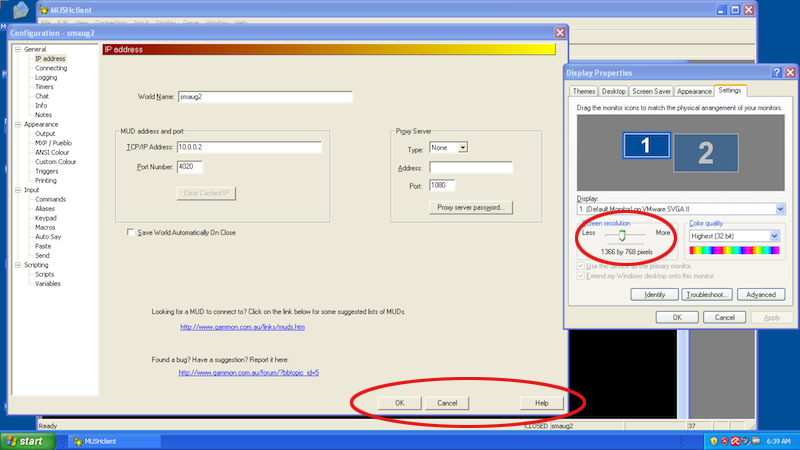This screenshot has height=450, width=800.
Task: Click the question mark help button in Display Properties
Action: (x=777, y=72)
